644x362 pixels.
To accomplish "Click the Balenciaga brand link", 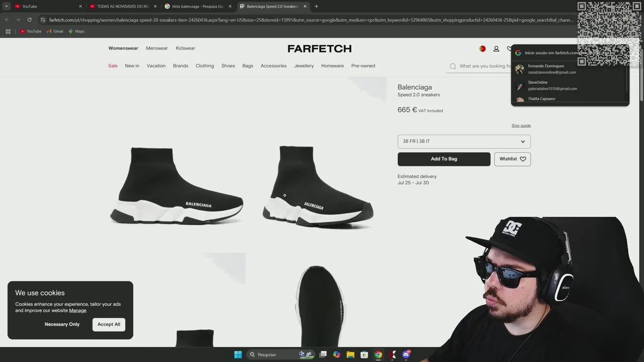I will 415,87.
